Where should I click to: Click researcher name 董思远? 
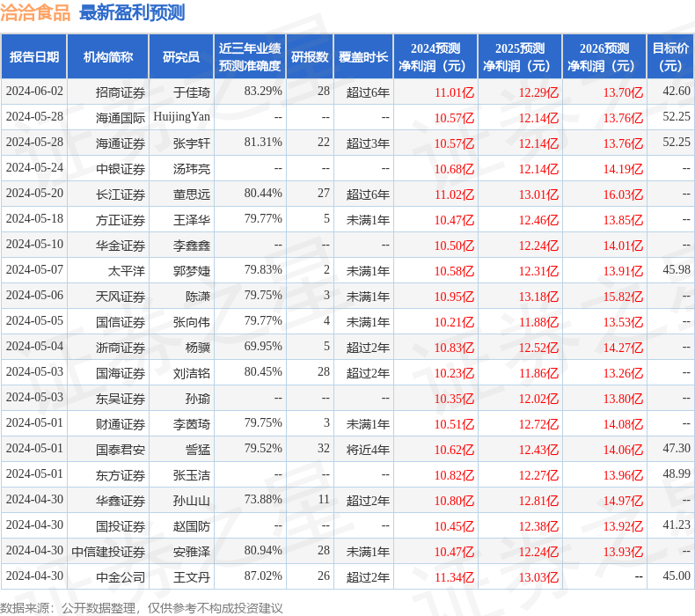click(192, 194)
